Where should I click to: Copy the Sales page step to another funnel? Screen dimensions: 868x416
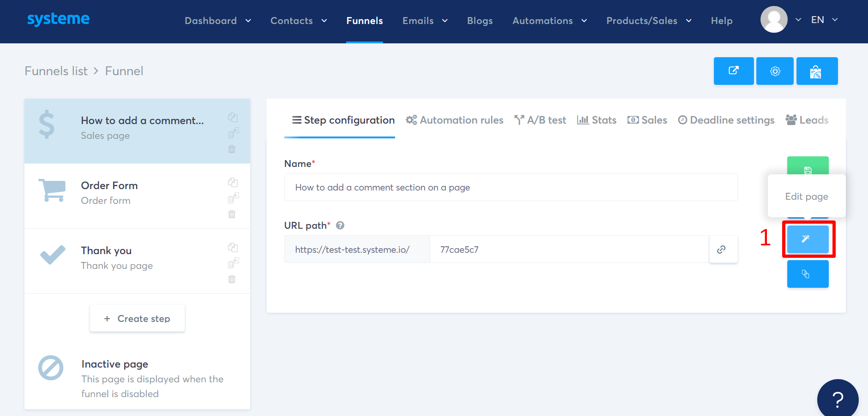[234, 133]
